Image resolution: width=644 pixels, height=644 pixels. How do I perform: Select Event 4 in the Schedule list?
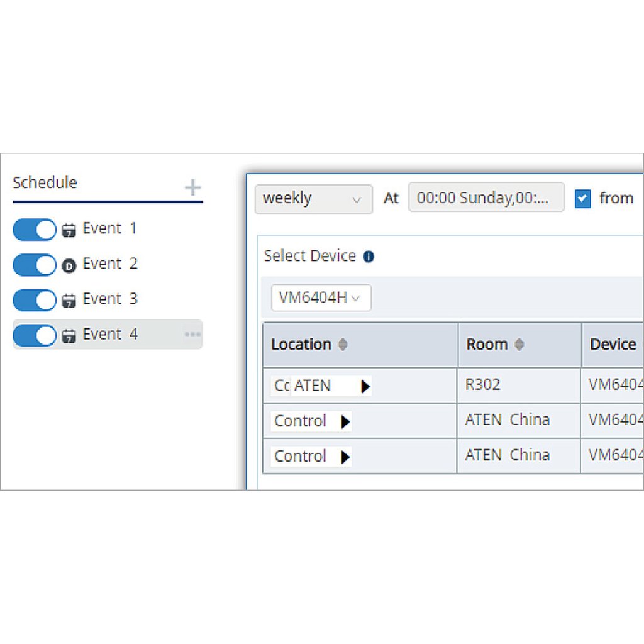tap(111, 334)
